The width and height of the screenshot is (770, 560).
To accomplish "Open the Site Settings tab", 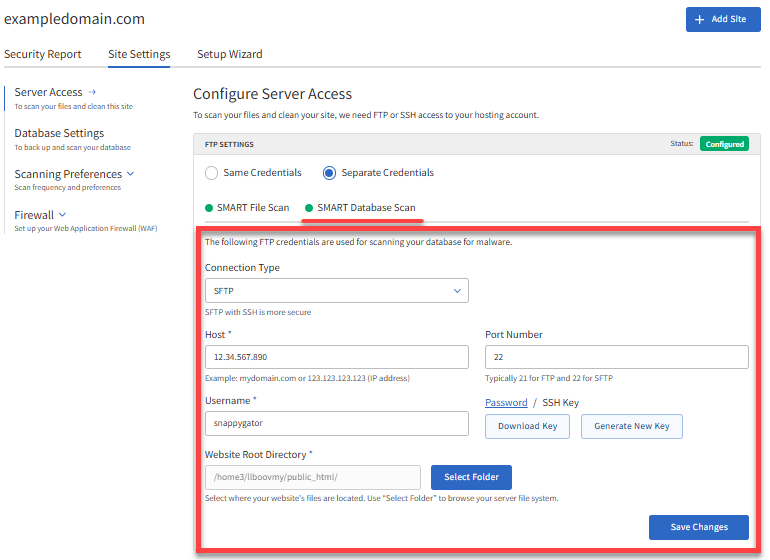I will [x=139, y=54].
